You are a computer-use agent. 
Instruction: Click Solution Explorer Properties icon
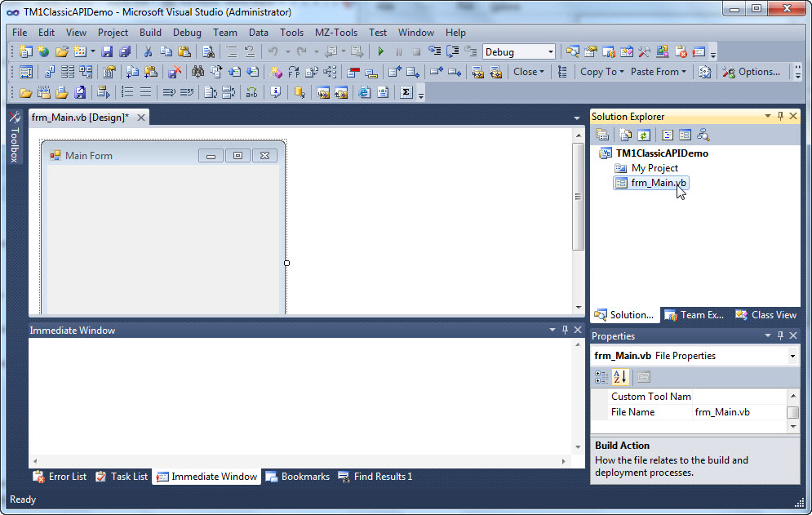coord(602,135)
